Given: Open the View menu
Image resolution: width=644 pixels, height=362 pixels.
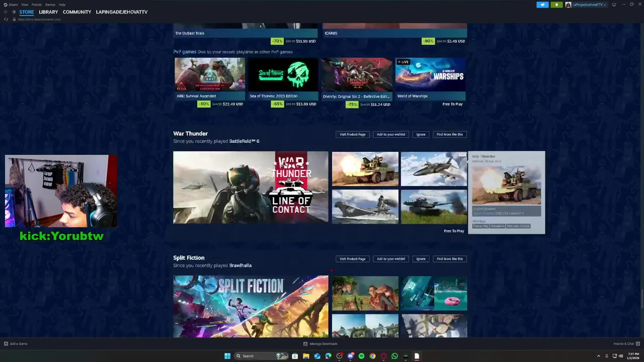Looking at the screenshot, I should click(25, 5).
